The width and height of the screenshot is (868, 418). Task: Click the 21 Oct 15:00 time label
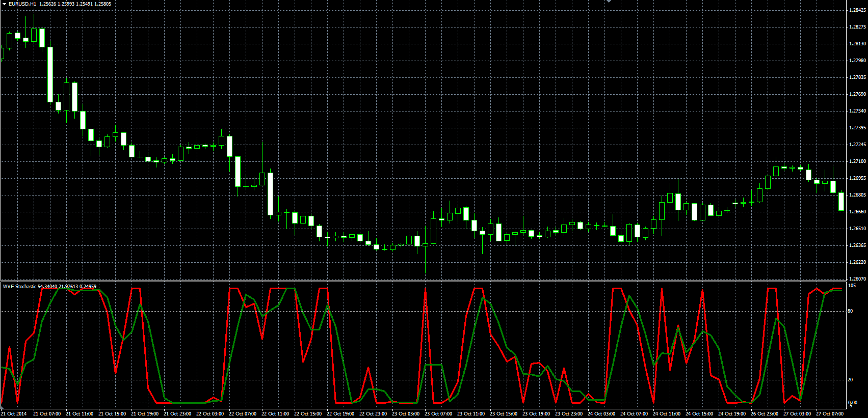pos(112,414)
